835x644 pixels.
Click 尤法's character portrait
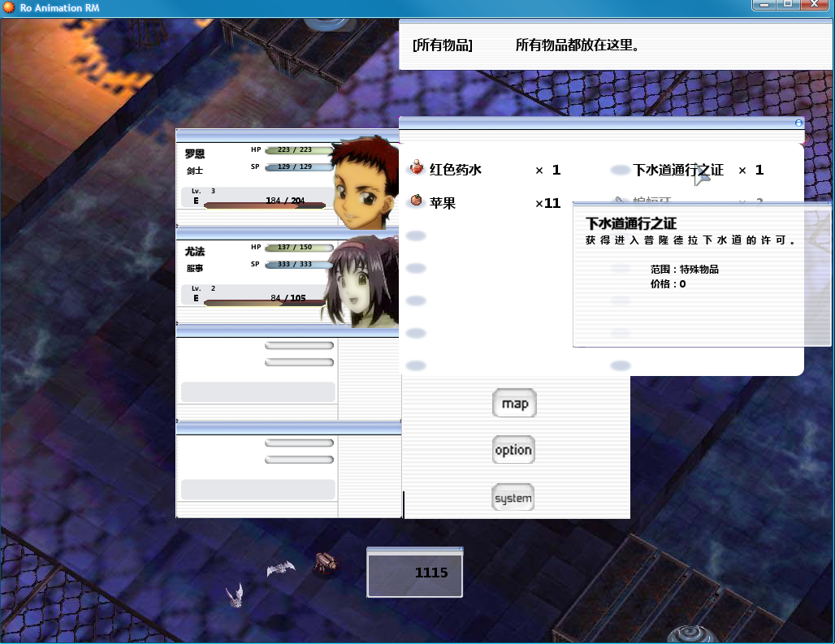(x=362, y=280)
